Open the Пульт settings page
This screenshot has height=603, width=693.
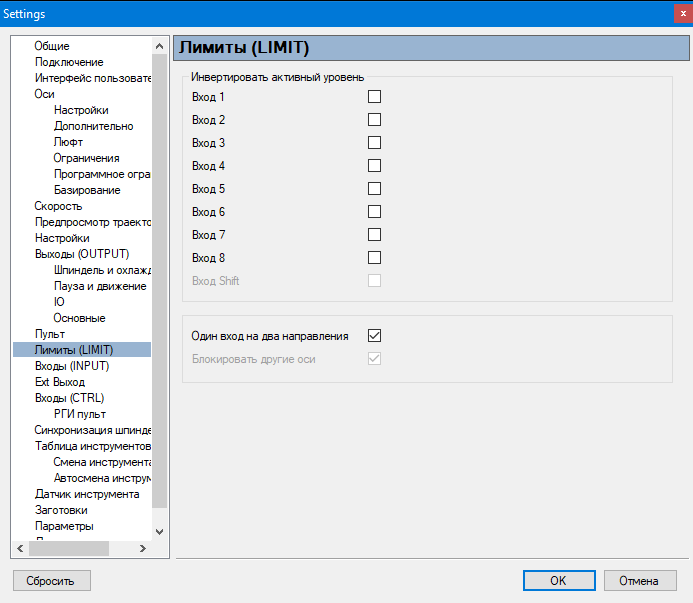click(x=50, y=334)
